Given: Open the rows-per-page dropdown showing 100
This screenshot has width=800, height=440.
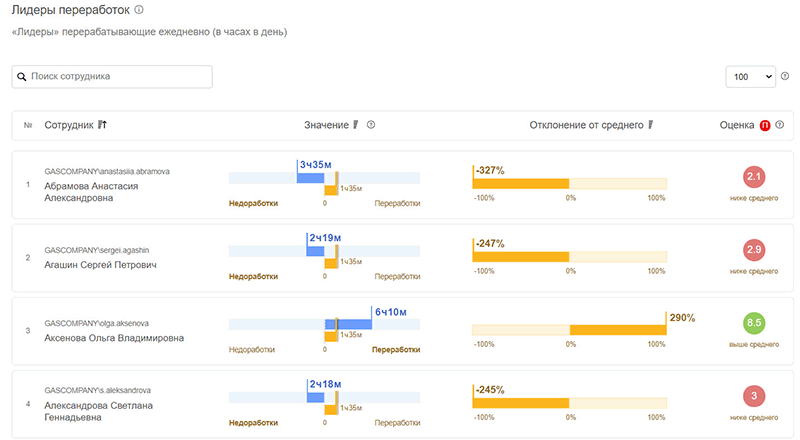Looking at the screenshot, I should pyautogui.click(x=753, y=77).
